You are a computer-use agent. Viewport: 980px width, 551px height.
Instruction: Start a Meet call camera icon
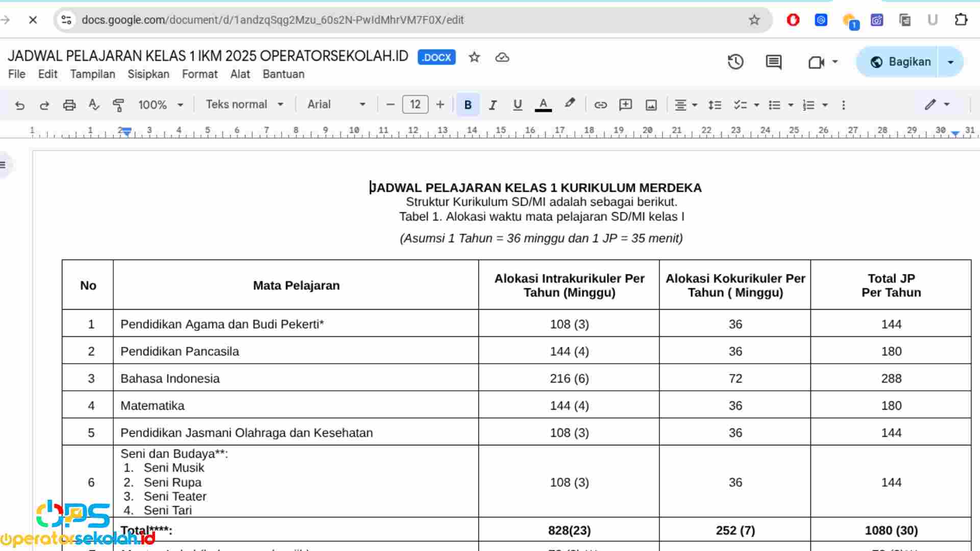[x=816, y=62]
